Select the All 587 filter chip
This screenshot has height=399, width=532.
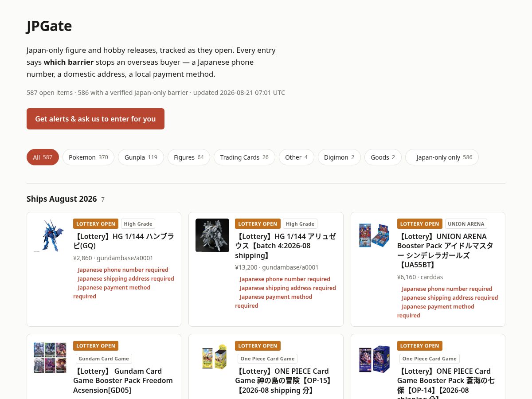coord(43,157)
